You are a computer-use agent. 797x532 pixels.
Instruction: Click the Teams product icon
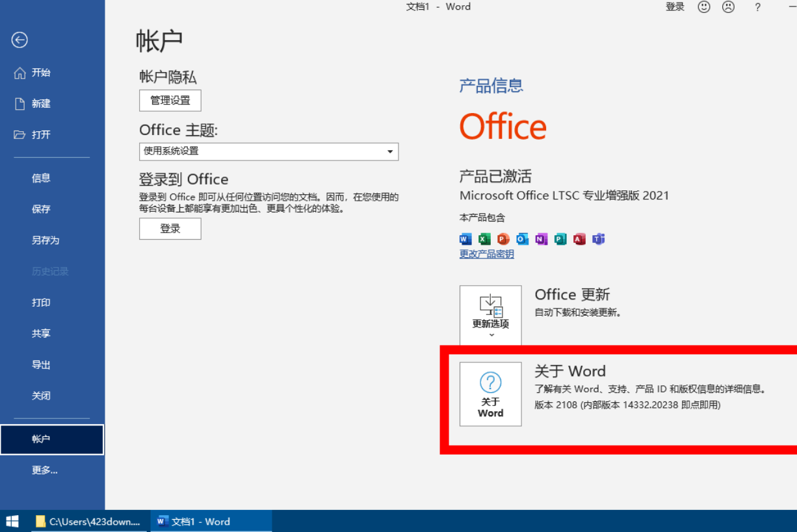(598, 239)
